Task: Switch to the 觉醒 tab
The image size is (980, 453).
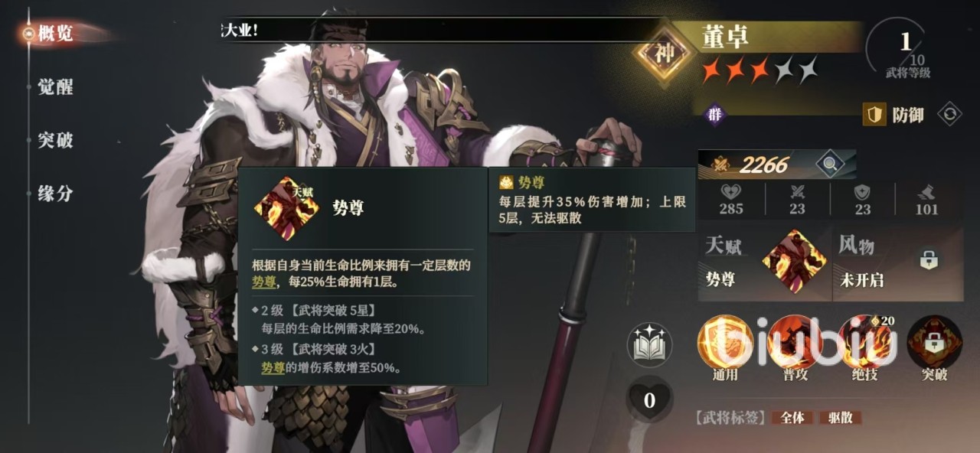Action: coord(56,86)
